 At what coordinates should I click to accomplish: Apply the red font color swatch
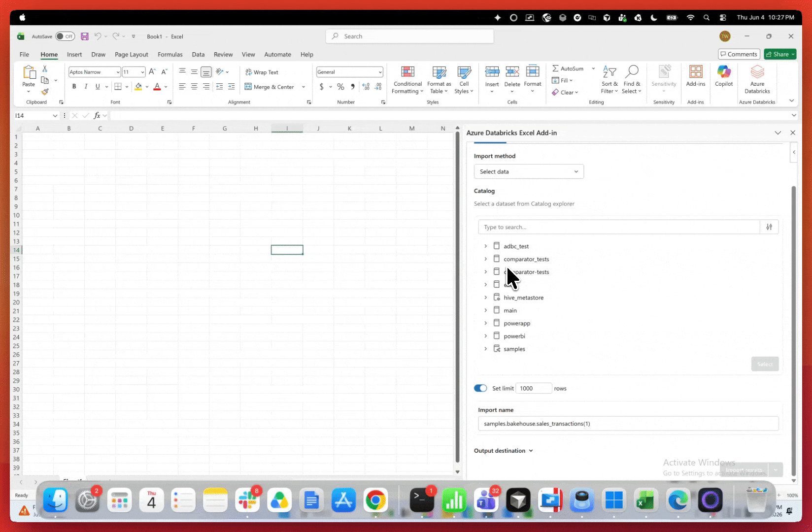coord(157,87)
